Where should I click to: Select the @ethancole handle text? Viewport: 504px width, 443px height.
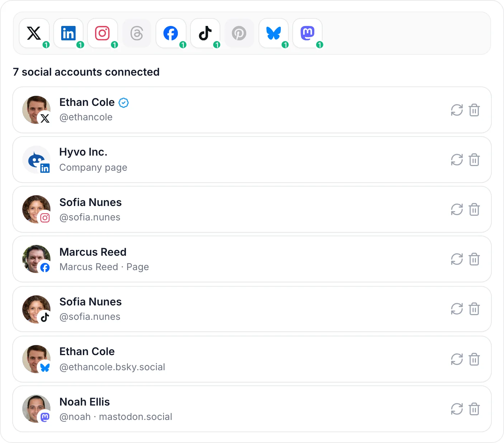coord(86,117)
